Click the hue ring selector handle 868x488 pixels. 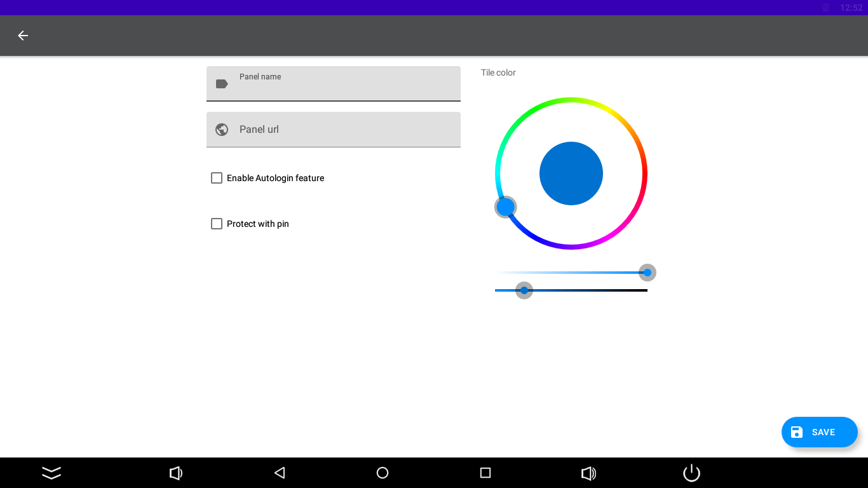506,207
